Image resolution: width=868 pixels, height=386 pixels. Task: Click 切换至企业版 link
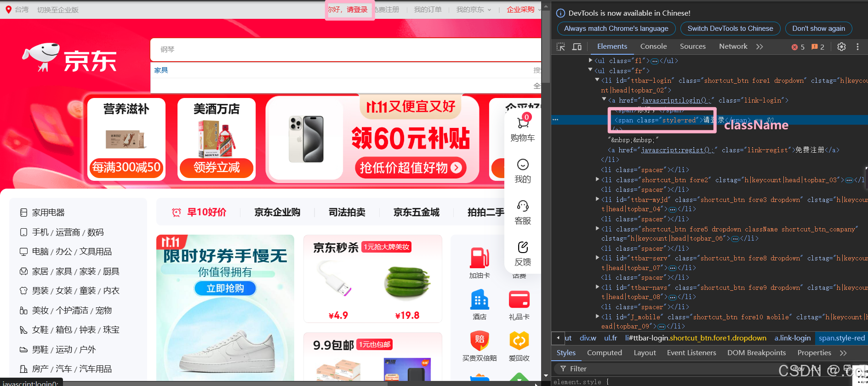tap(58, 10)
